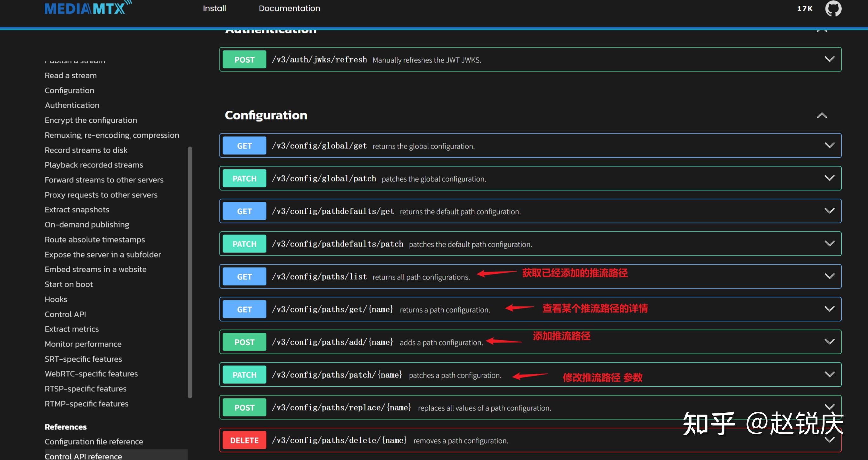Viewport: 868px width, 460px height.
Task: Expand the /v3/auth/jwks/refresh endpoint chevron
Action: coord(829,59)
